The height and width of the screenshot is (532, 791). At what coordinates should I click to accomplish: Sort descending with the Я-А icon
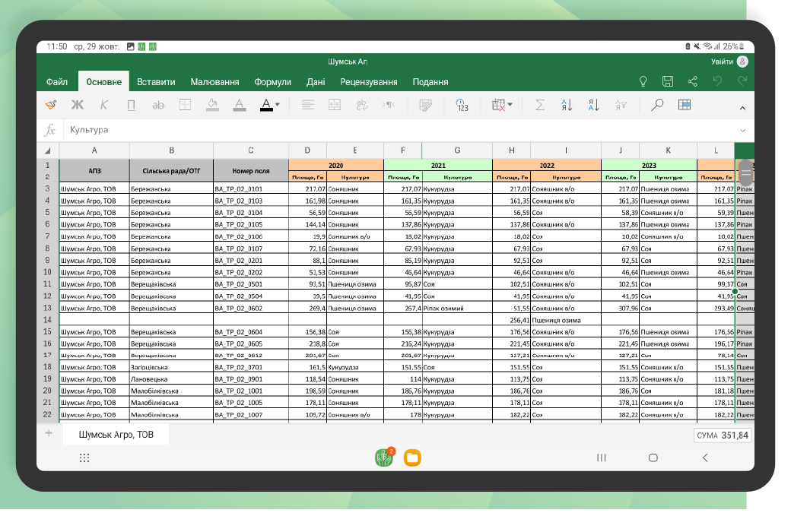tap(594, 105)
